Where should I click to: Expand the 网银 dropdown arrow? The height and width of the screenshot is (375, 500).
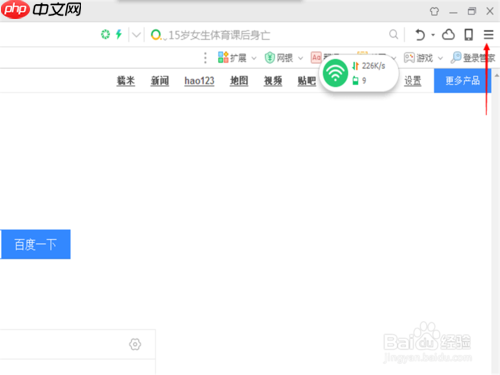300,58
